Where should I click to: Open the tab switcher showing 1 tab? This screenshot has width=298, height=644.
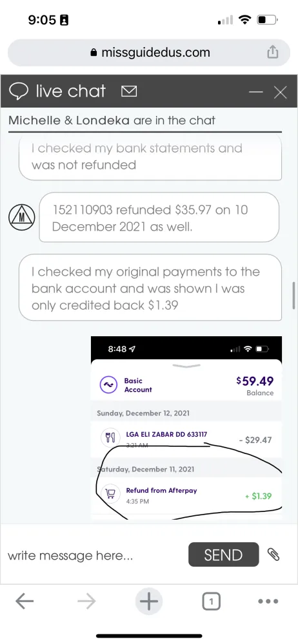pyautogui.click(x=211, y=601)
